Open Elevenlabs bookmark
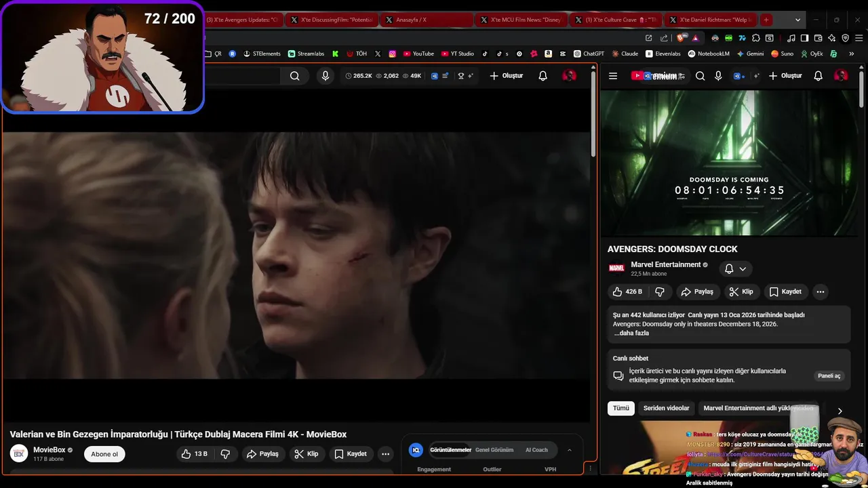The image size is (868, 488). click(663, 54)
